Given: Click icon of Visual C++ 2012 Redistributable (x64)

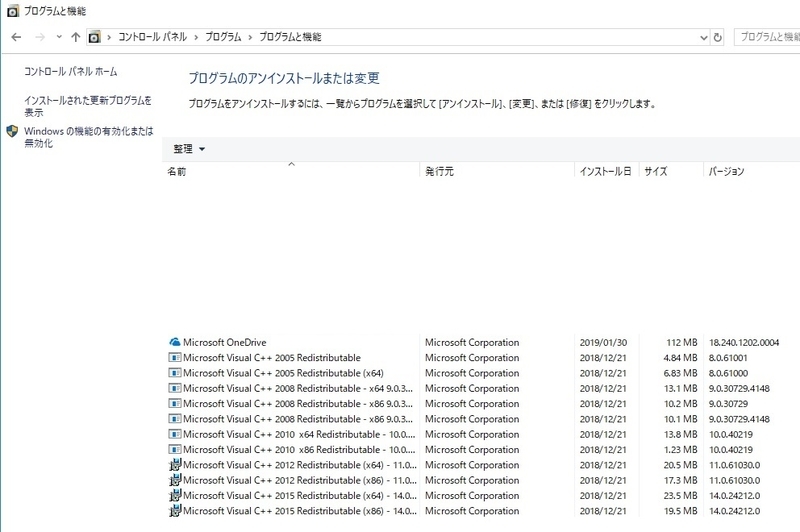Looking at the screenshot, I should (x=174, y=465).
